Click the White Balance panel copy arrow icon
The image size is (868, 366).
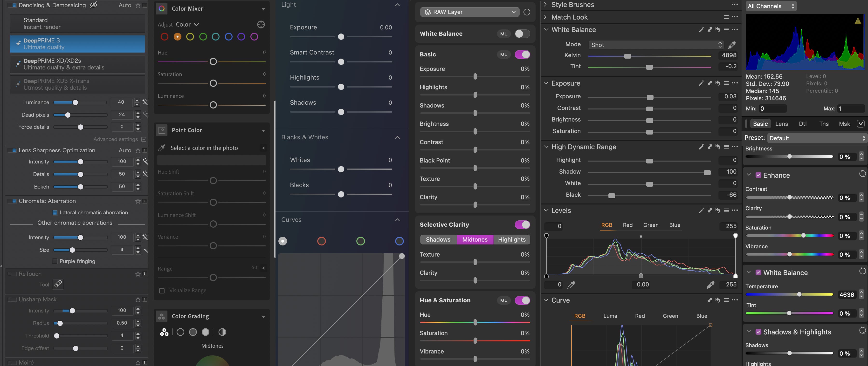click(x=710, y=29)
